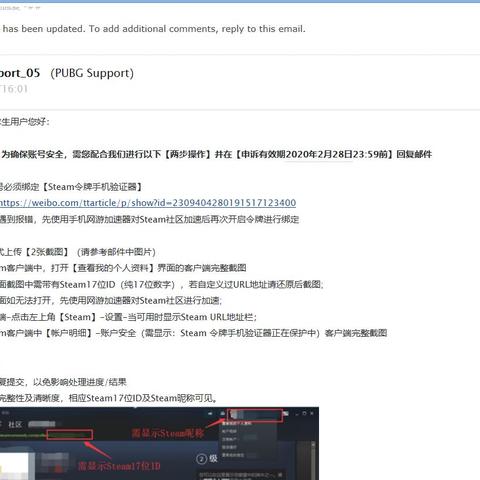Click the line about 显示Steam URL地址栏

click(x=128, y=317)
